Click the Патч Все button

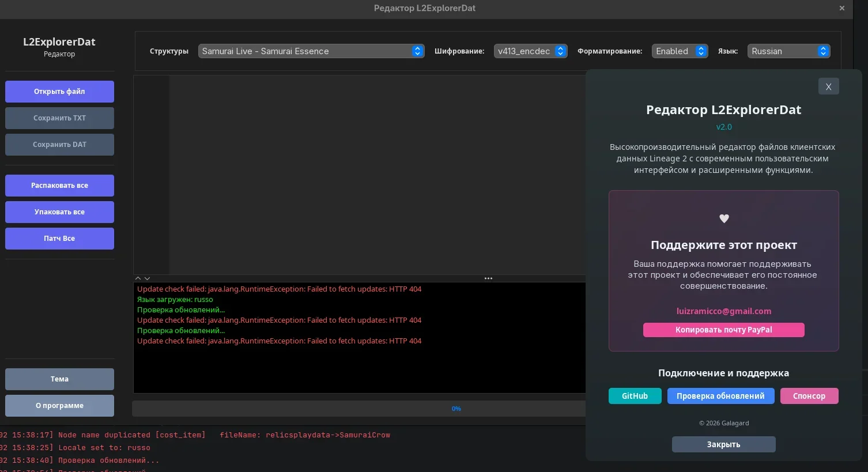click(x=59, y=239)
